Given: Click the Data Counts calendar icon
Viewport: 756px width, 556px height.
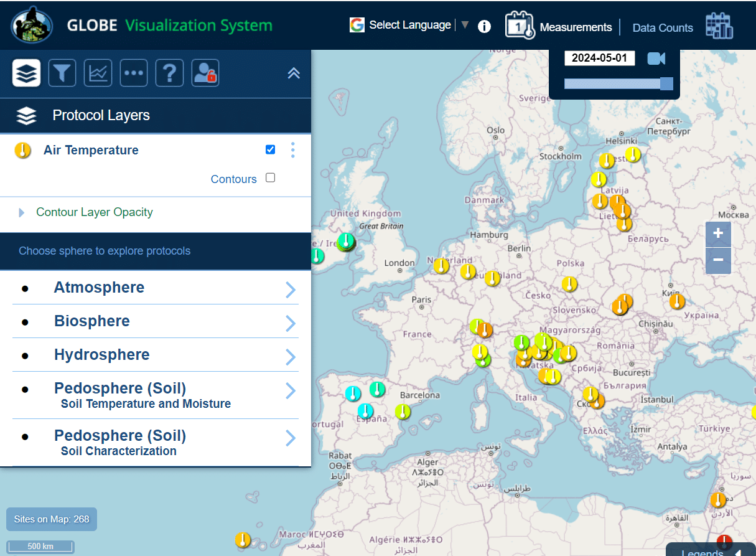Looking at the screenshot, I should [x=719, y=26].
